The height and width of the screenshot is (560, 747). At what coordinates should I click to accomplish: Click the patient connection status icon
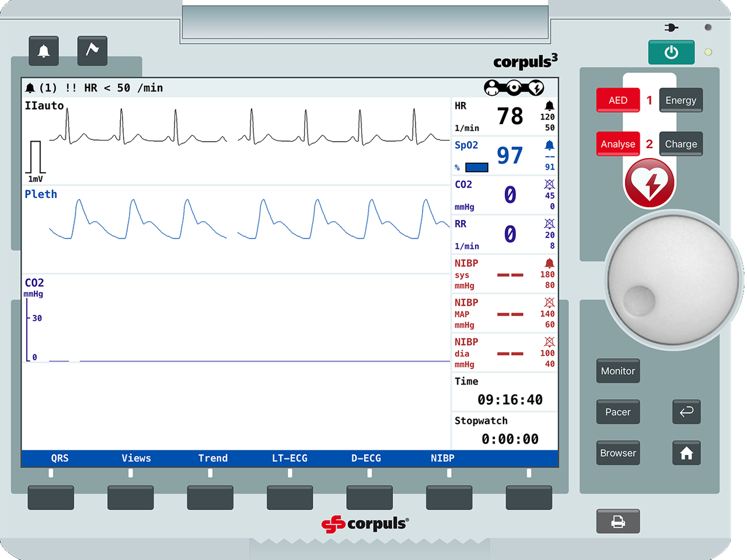pos(492,87)
